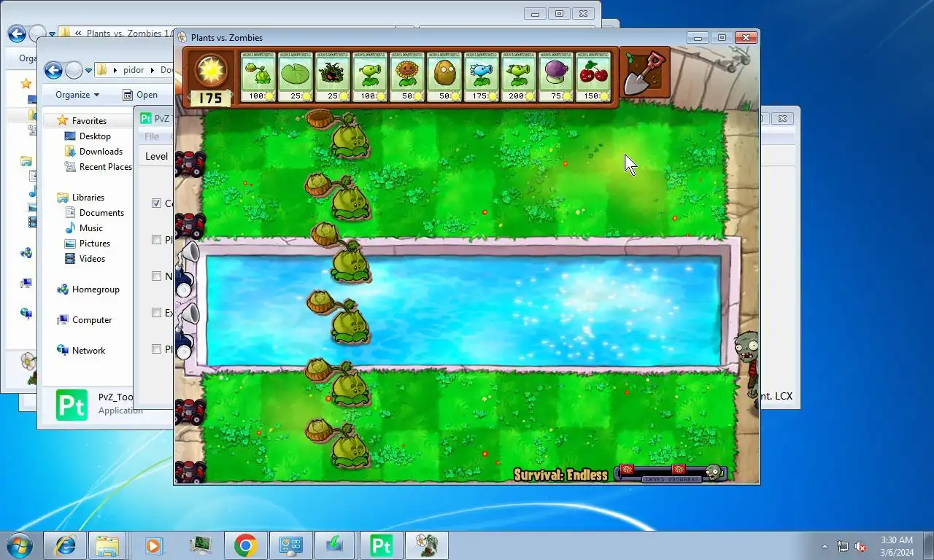Pick the Cabbage-pult seed packet
The image size is (934, 560).
[x=258, y=77]
